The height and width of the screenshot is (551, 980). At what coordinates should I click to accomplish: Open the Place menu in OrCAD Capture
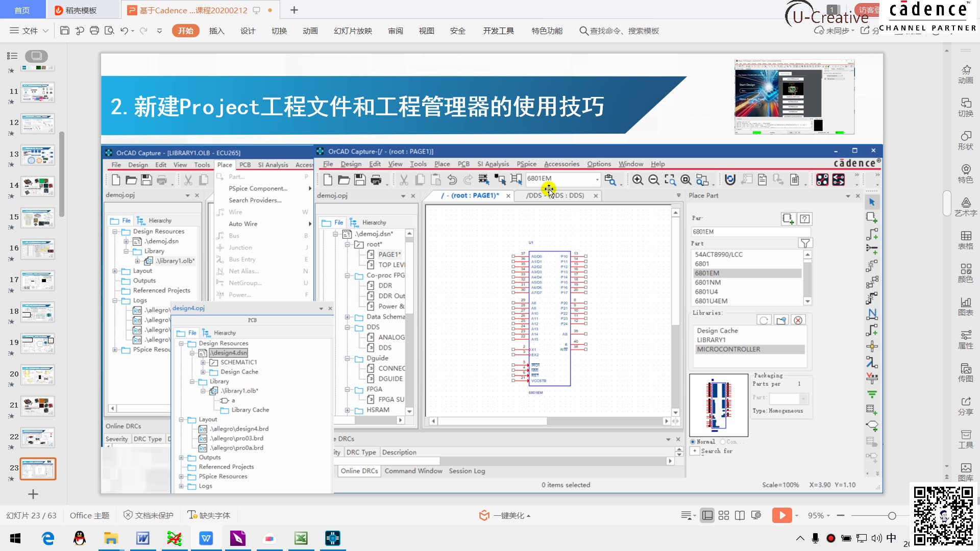[x=442, y=164]
